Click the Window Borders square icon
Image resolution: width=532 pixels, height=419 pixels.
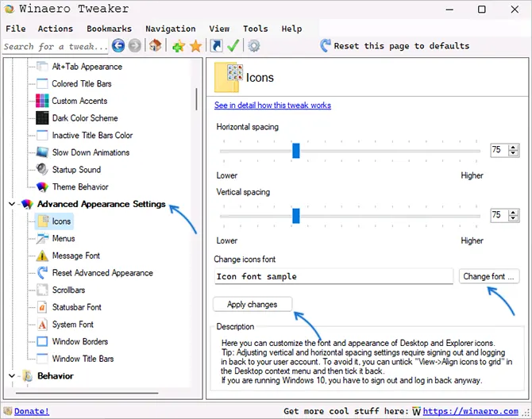coord(42,341)
